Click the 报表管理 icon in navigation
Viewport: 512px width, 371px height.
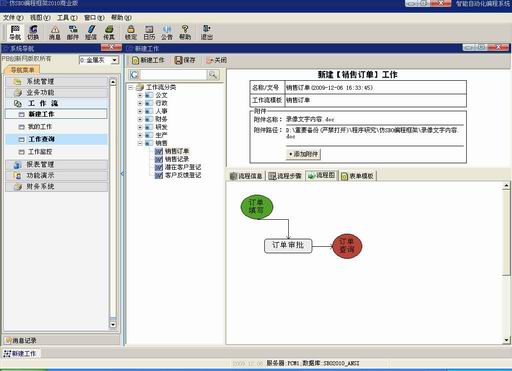(x=17, y=164)
